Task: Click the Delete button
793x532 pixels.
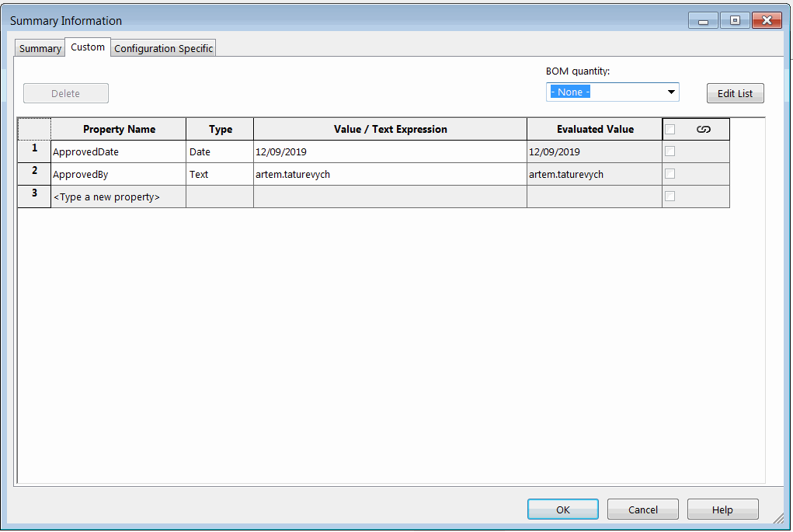Action: [65, 92]
